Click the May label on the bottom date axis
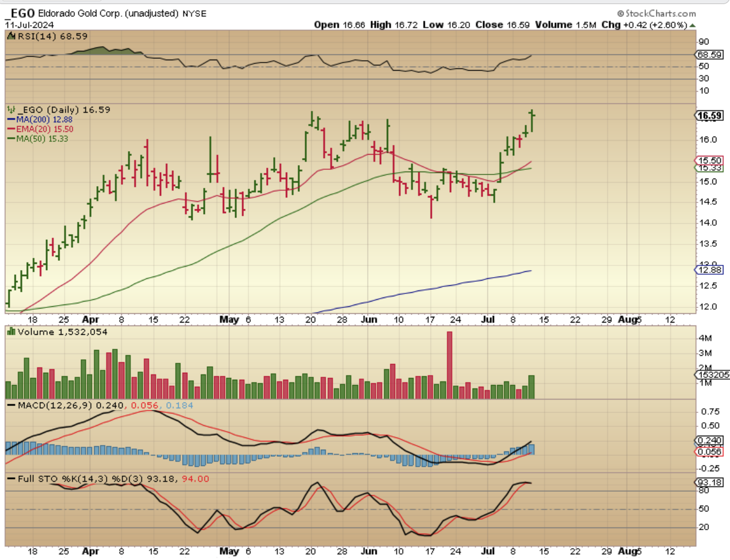This screenshot has height=560, width=730. (229, 551)
